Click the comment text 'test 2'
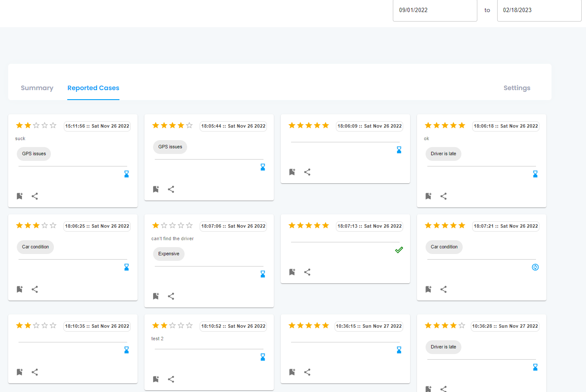586x392 pixels. pyautogui.click(x=157, y=339)
